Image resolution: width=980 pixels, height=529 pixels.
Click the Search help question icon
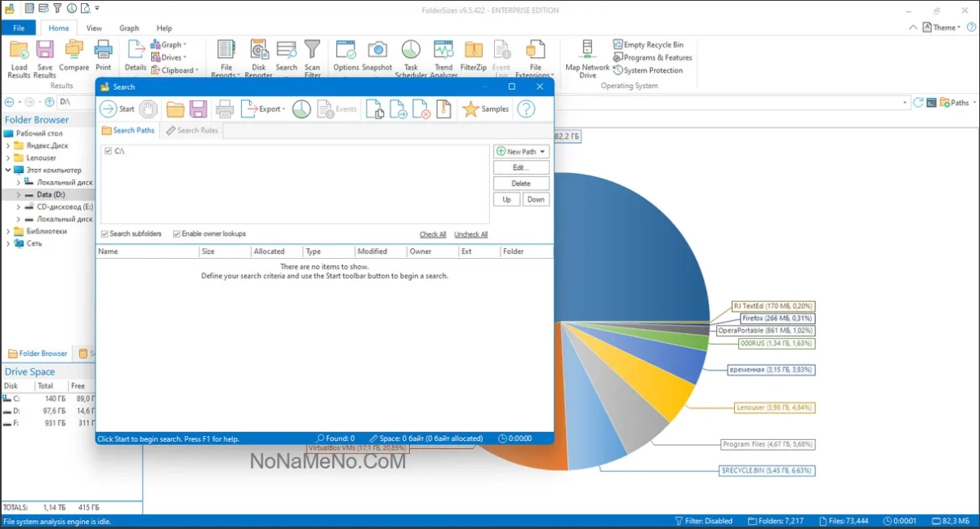[x=527, y=109]
